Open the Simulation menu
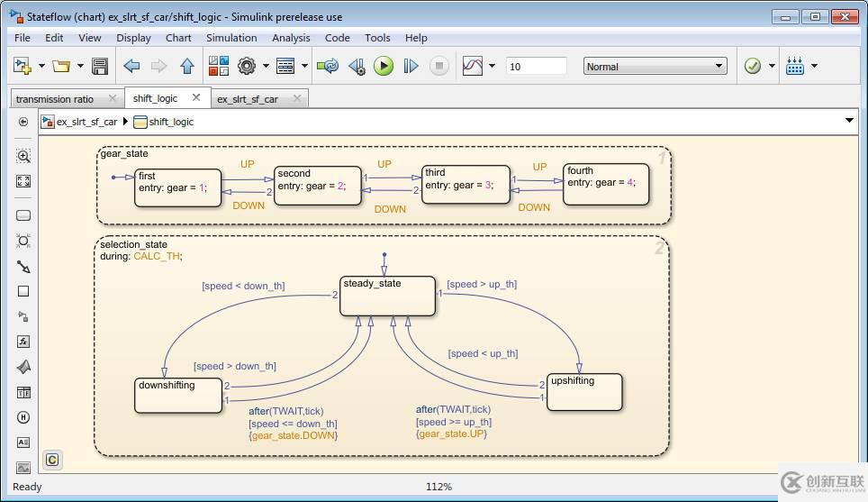868x502 pixels. 231,38
